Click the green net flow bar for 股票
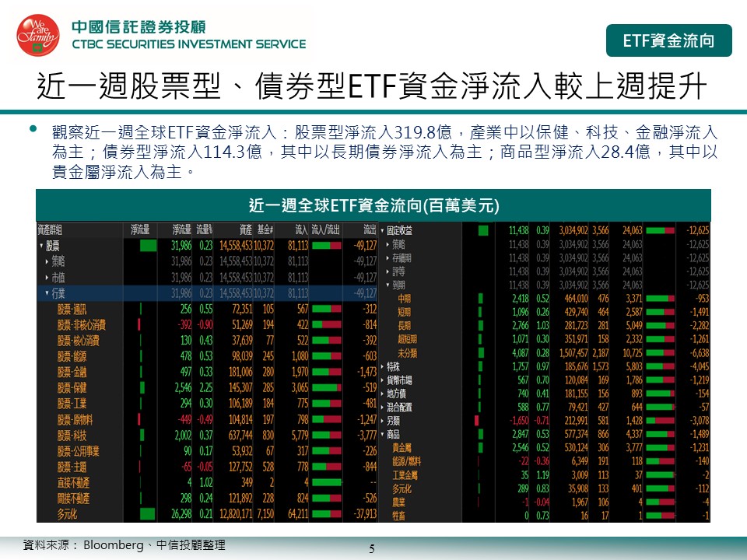The width and height of the screenshot is (747, 560). [148, 246]
